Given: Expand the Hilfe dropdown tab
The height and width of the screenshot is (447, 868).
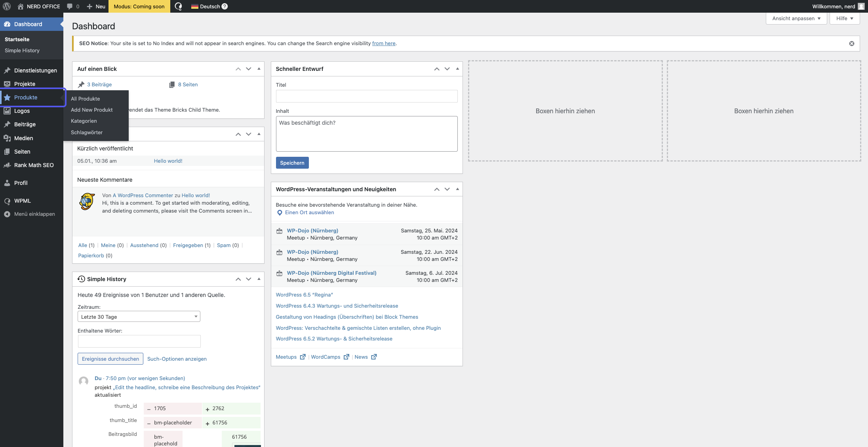Looking at the screenshot, I should (845, 18).
